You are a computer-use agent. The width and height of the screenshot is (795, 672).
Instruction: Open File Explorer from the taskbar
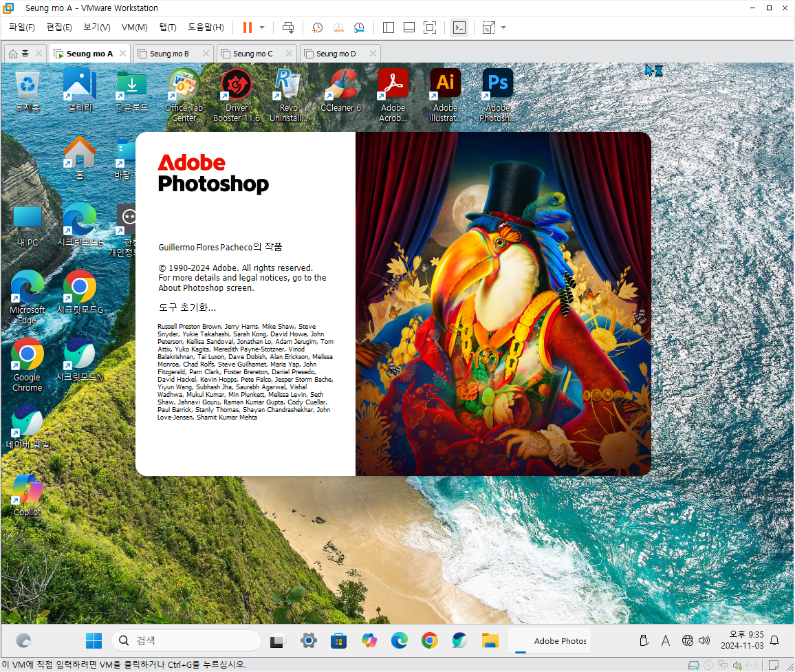pyautogui.click(x=490, y=640)
